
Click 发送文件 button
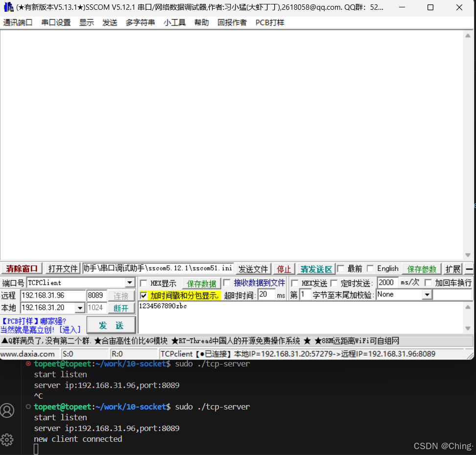click(x=253, y=269)
